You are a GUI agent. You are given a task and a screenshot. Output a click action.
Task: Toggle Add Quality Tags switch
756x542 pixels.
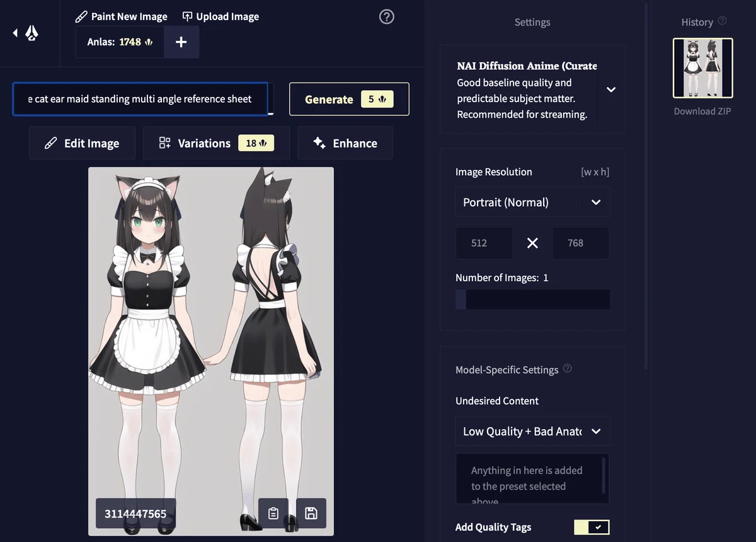point(592,527)
